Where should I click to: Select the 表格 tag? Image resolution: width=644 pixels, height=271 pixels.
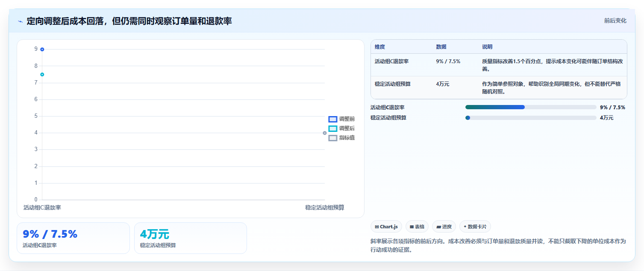coord(417,227)
